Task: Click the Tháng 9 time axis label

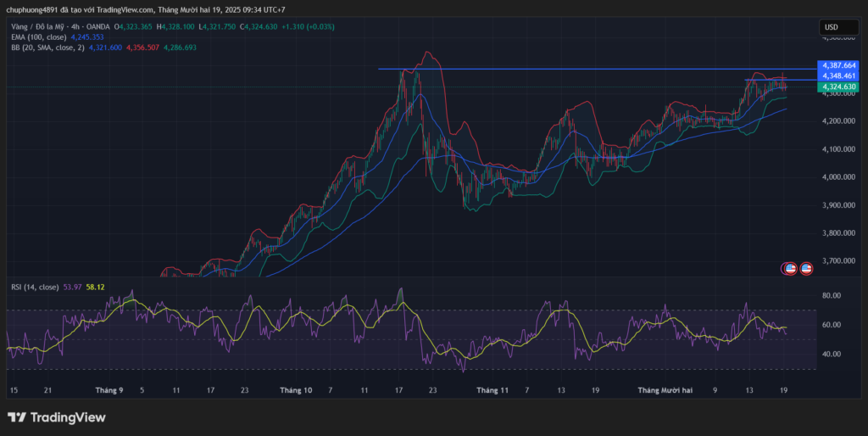Action: pyautogui.click(x=109, y=389)
